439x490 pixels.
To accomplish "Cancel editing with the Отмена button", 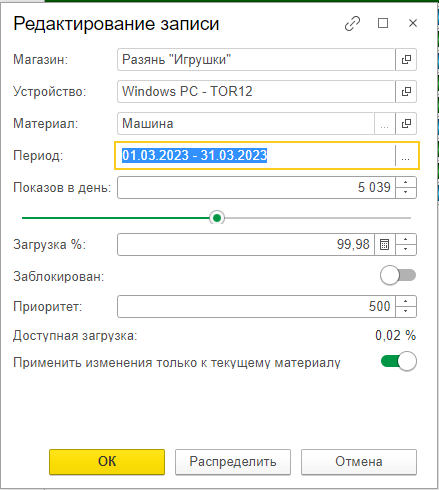I will pyautogui.click(x=359, y=462).
